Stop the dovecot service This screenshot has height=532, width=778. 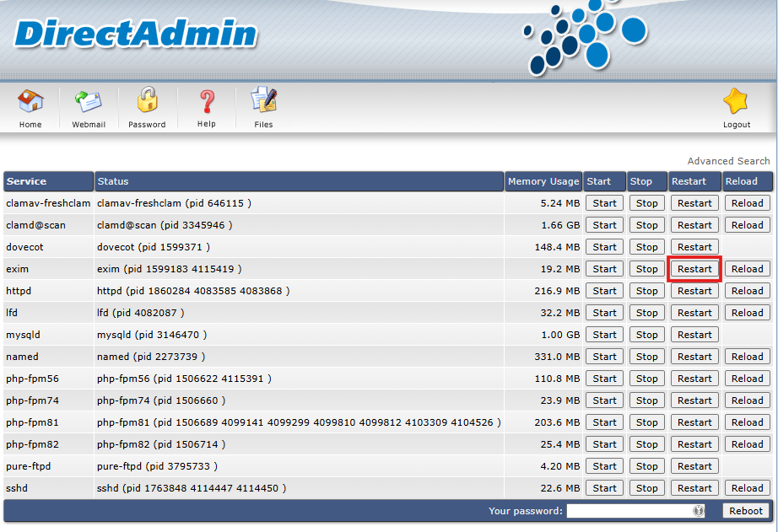coord(646,247)
